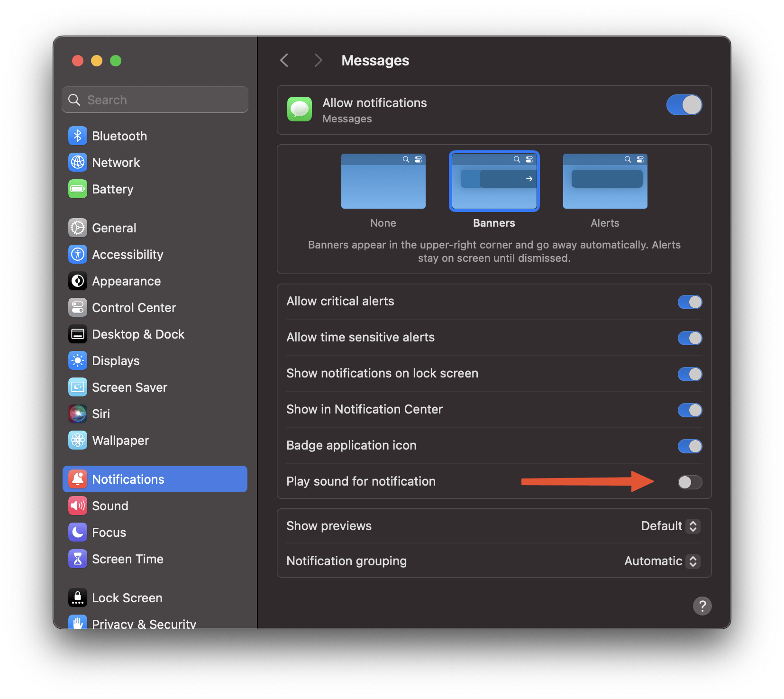Go back using the navigation arrow
This screenshot has height=699, width=784.
click(x=284, y=60)
